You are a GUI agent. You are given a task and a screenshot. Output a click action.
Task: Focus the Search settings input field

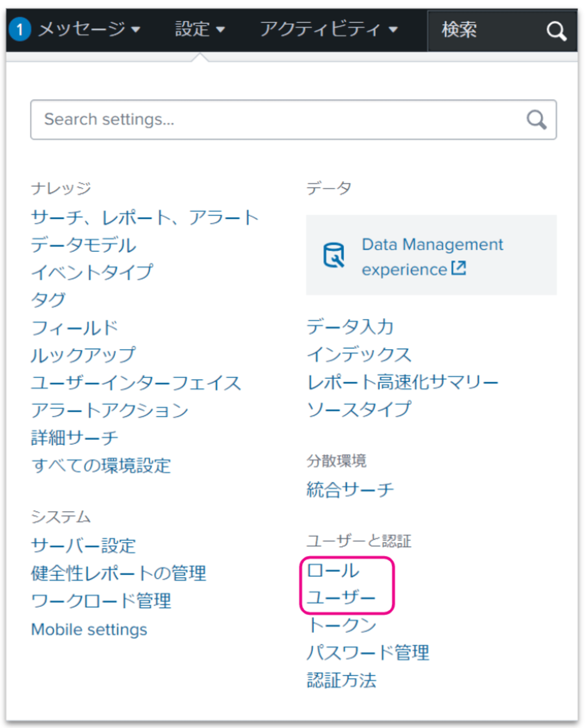293,120
